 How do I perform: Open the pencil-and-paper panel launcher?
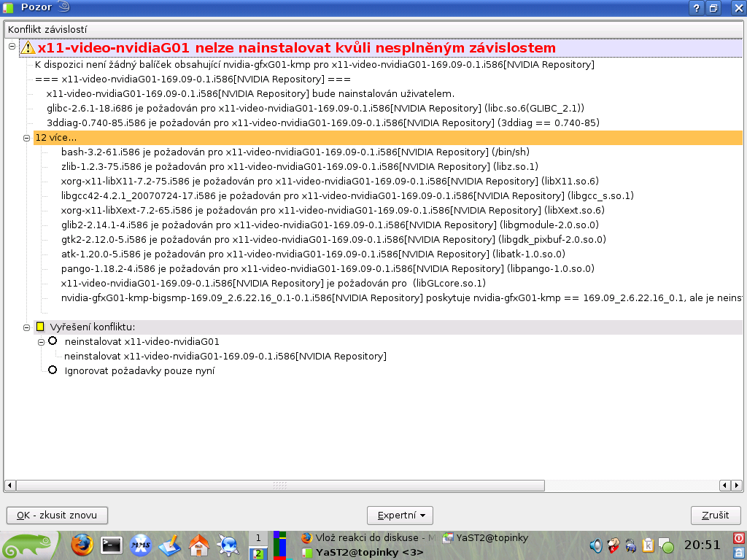pyautogui.click(x=169, y=545)
